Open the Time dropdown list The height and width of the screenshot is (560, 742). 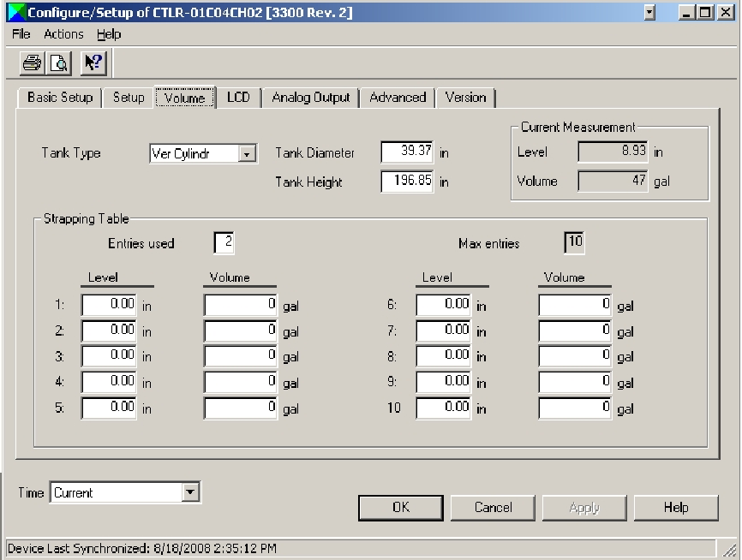click(191, 492)
